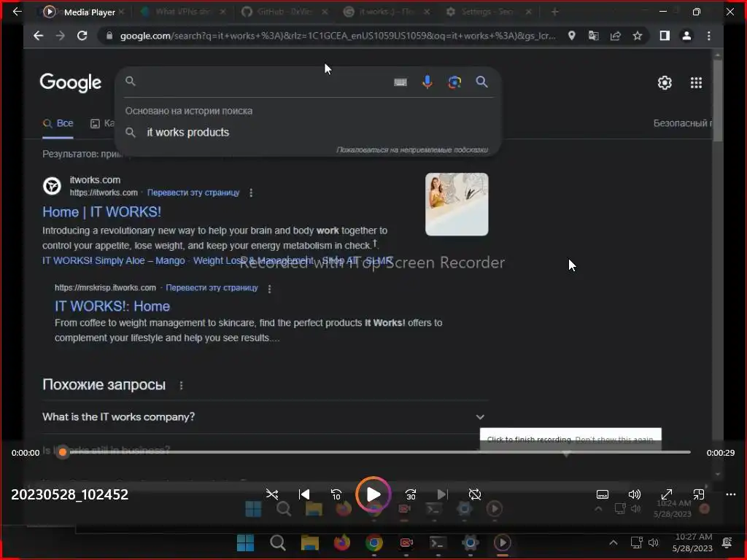Toggle repeat mode in Media Player
747x560 pixels.
pyautogui.click(x=474, y=494)
